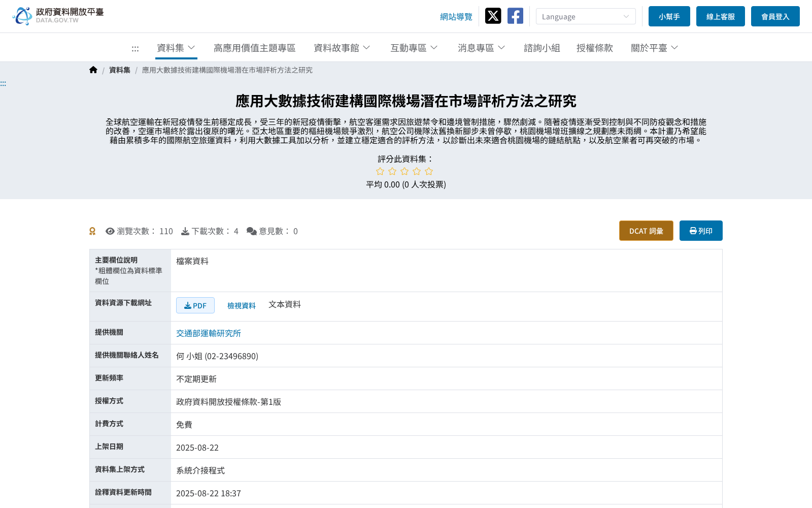Open 諮詢小組 menu item
This screenshot has width=812, height=508.
tap(542, 48)
